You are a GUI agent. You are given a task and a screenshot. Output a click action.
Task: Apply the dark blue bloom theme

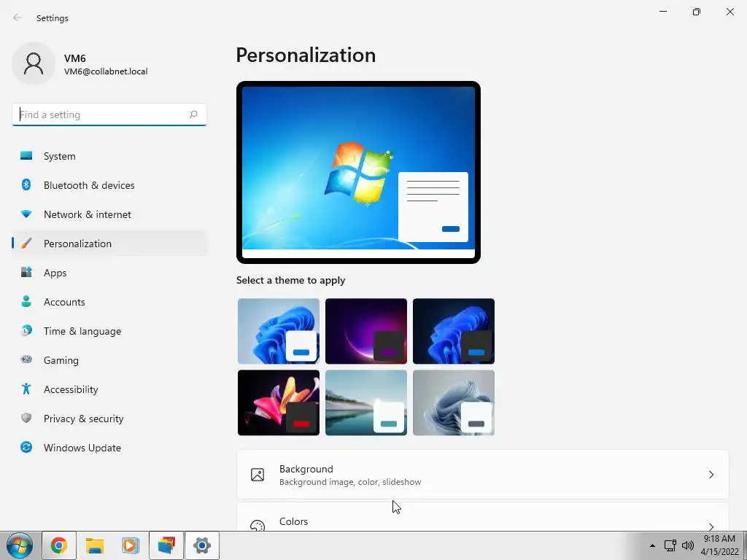point(454,331)
